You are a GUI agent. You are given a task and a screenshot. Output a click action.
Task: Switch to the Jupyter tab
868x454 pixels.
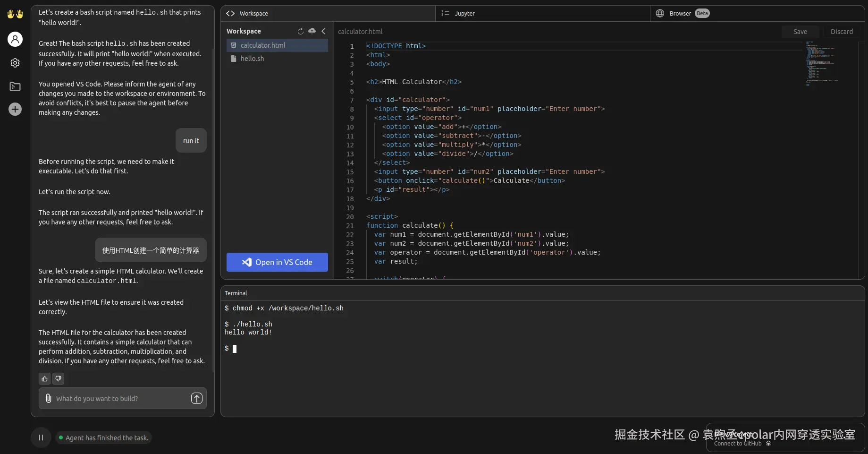tap(464, 14)
